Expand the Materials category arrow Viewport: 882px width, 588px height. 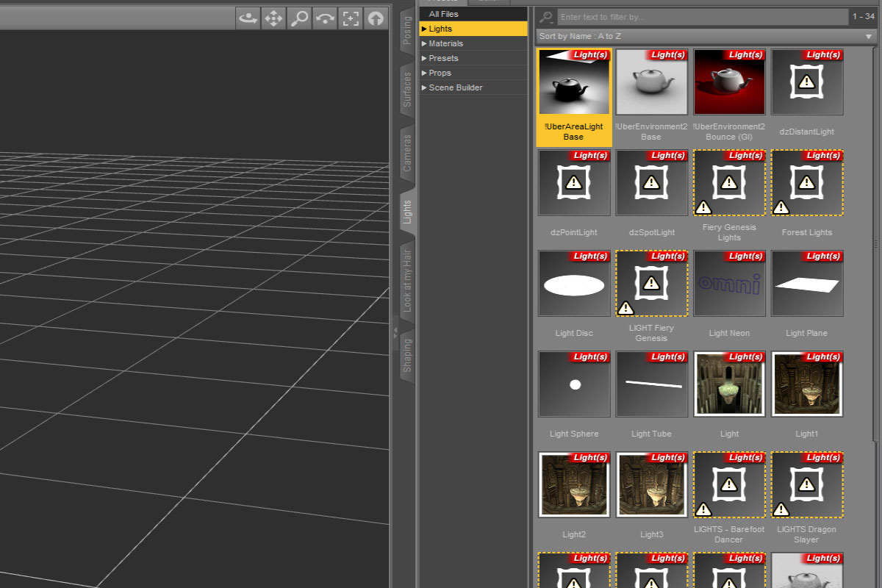click(x=424, y=43)
